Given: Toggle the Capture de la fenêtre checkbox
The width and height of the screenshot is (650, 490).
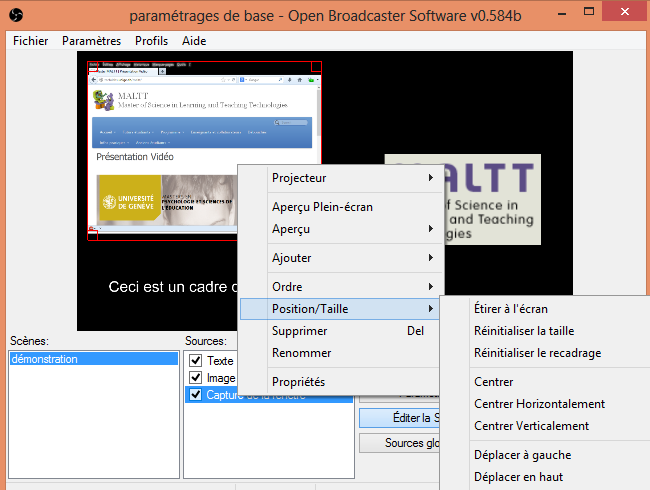Looking at the screenshot, I should click(196, 395).
